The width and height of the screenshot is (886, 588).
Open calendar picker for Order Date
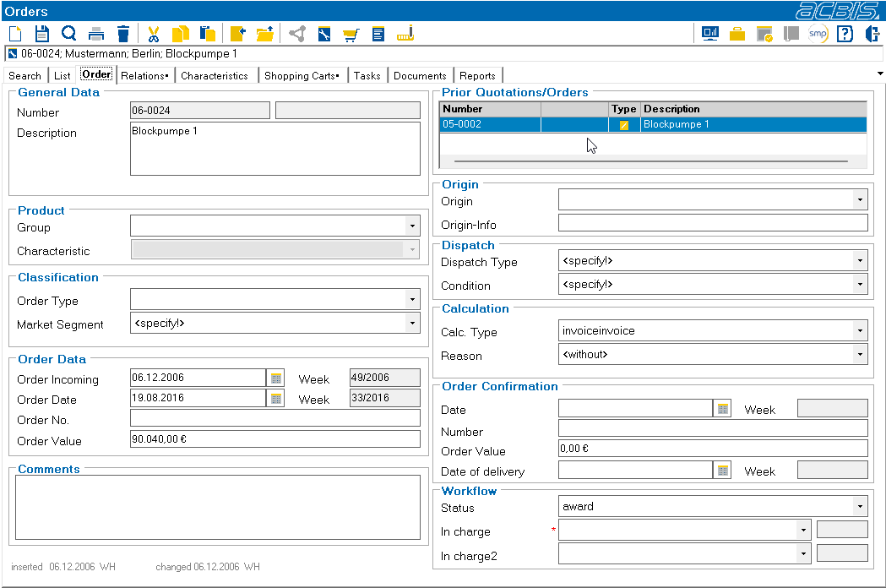275,399
